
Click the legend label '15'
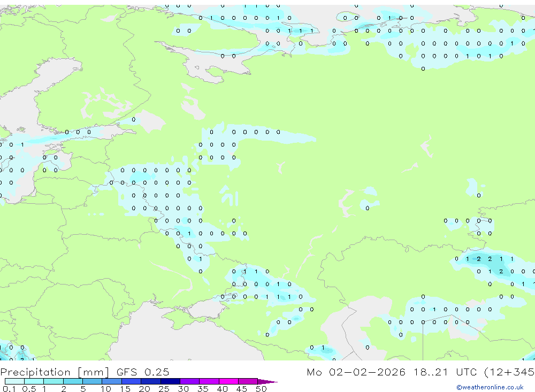point(125,389)
